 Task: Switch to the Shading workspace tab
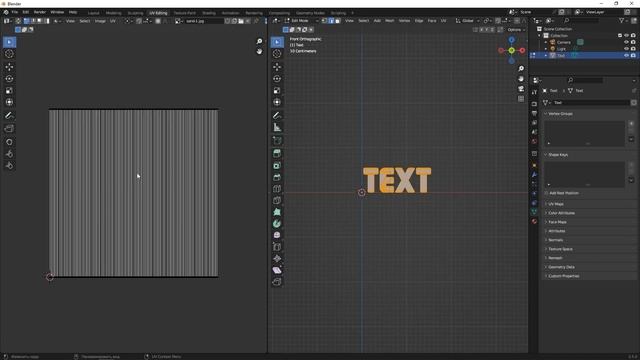pos(209,13)
